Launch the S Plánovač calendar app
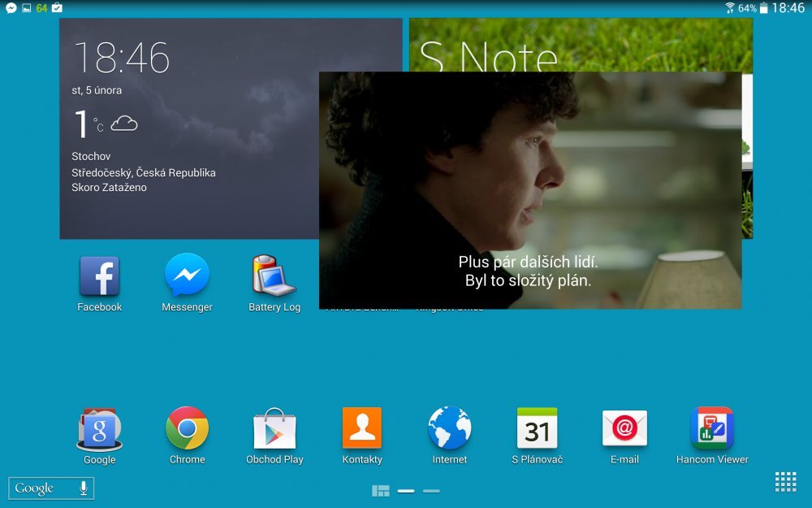This screenshot has height=508, width=812. (537, 427)
